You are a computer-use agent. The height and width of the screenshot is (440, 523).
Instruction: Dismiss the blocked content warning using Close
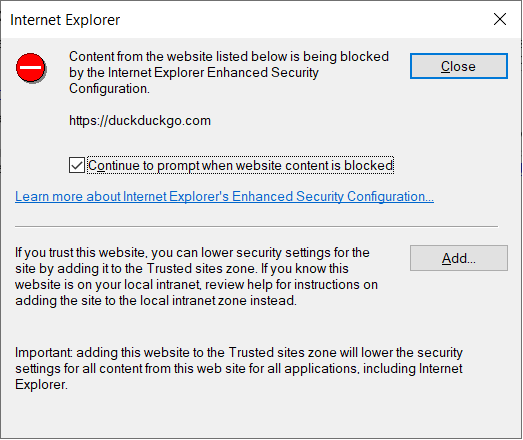(459, 66)
